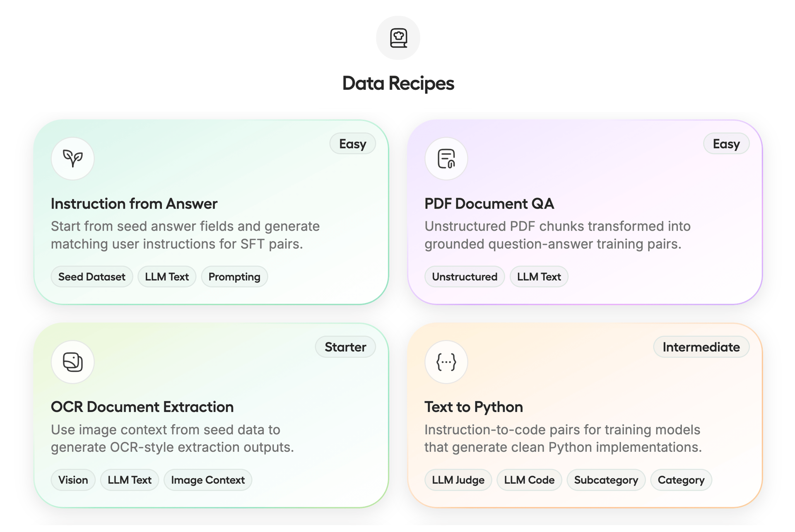The image size is (795, 532).
Task: Toggle the Unstructured tag on PDF Document QA
Action: (464, 277)
